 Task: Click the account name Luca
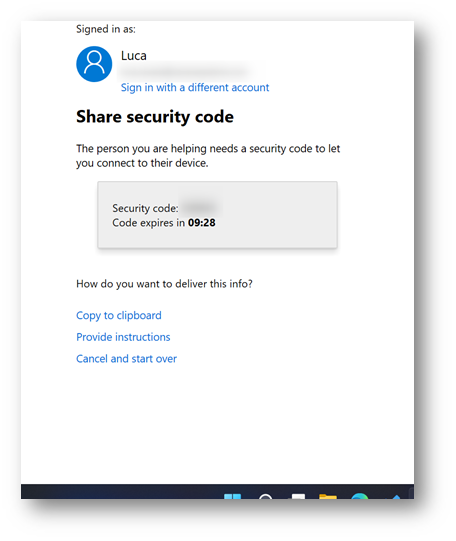coord(133,56)
